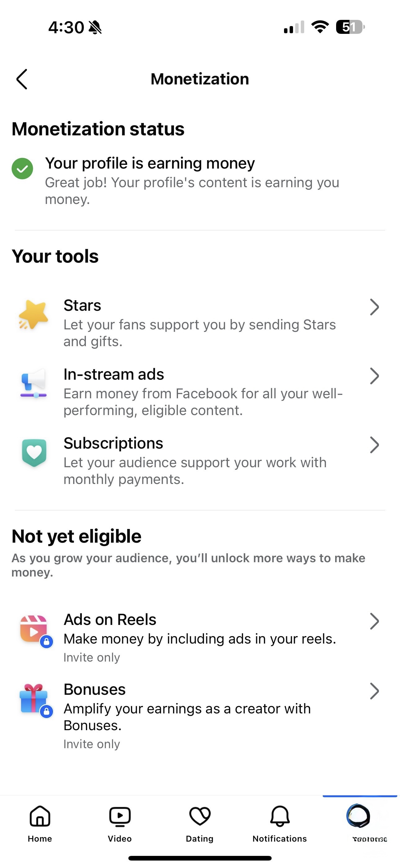The image size is (400, 868).
Task: Switch to the Video tab
Action: tap(120, 822)
